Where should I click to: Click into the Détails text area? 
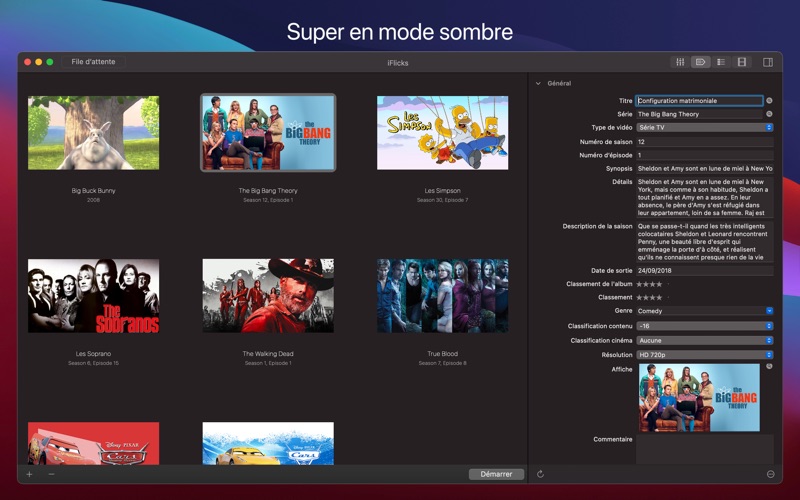705,197
